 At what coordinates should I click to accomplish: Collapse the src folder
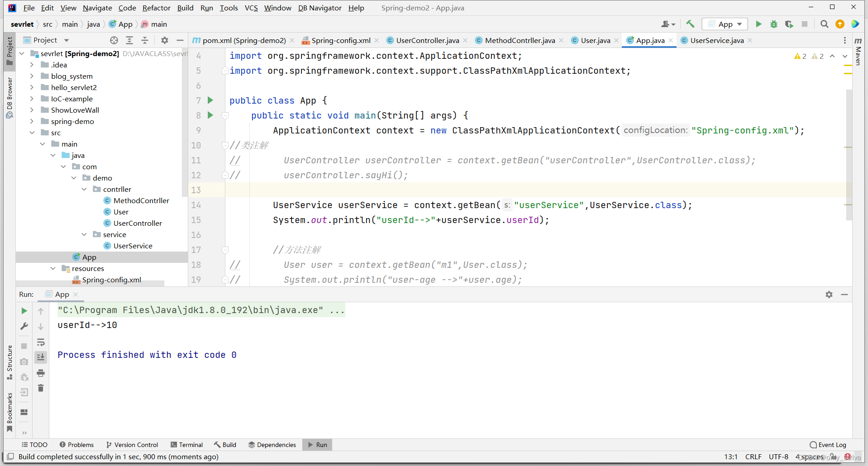32,133
